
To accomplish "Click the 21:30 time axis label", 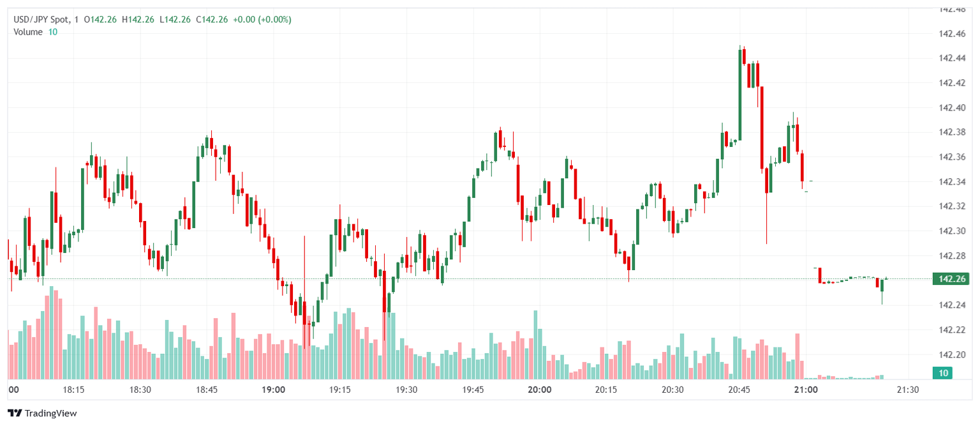I will (907, 390).
